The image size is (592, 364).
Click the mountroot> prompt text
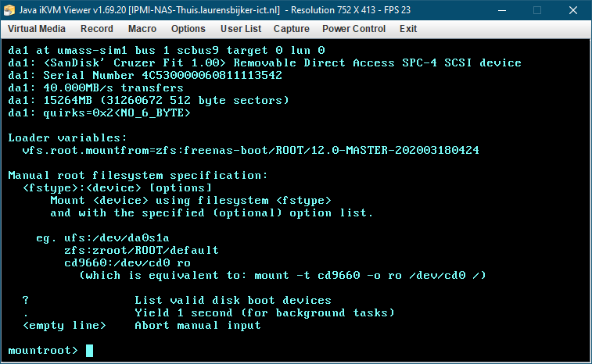coord(43,351)
